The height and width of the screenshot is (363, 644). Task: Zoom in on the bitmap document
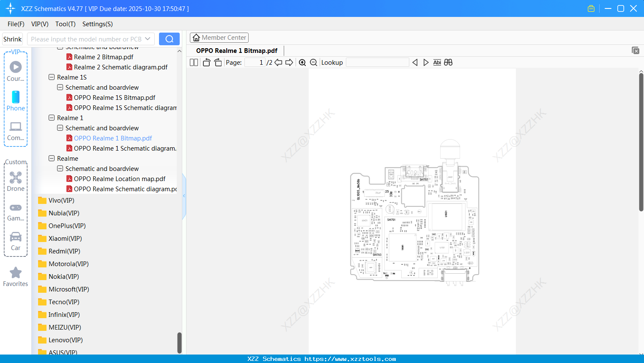coord(302,62)
